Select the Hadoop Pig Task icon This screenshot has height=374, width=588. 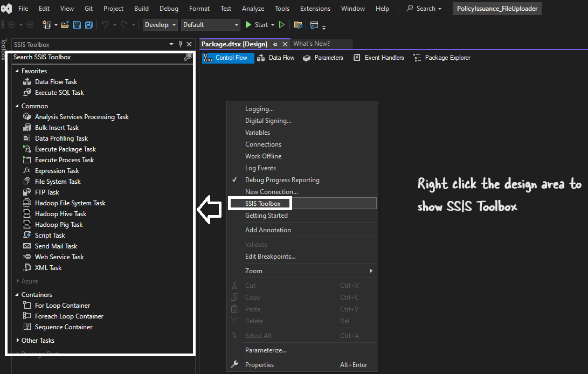[27, 224]
